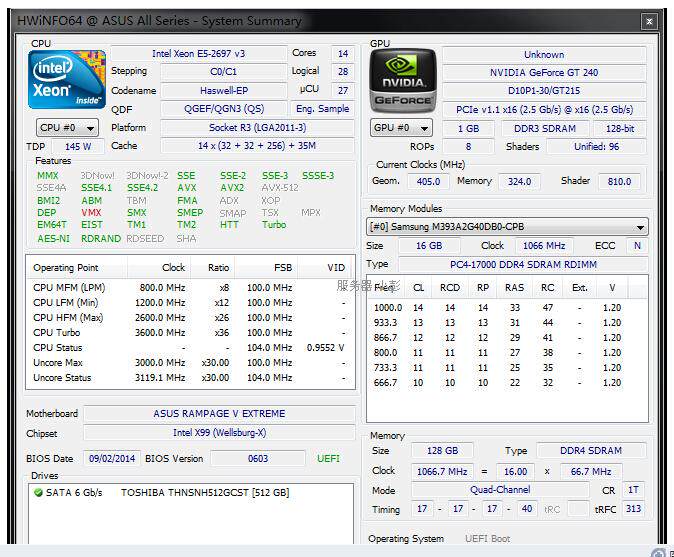Click the Haswell-EP codename field

point(224,91)
